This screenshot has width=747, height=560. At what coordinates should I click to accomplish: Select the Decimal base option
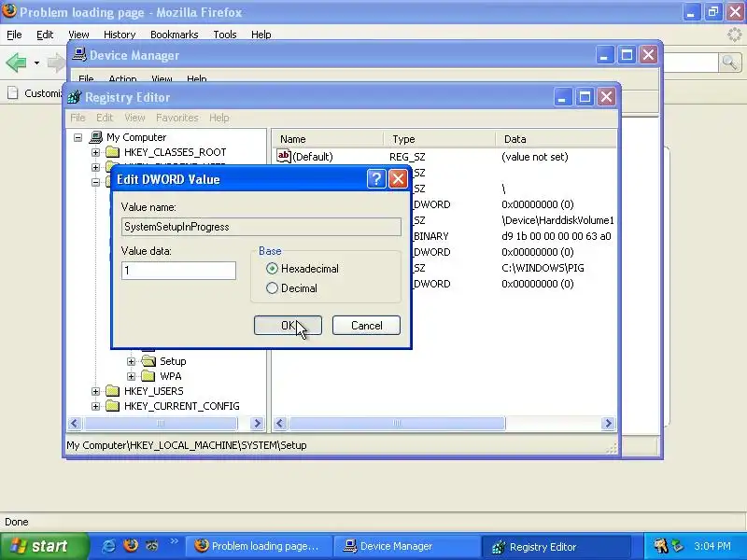[272, 288]
